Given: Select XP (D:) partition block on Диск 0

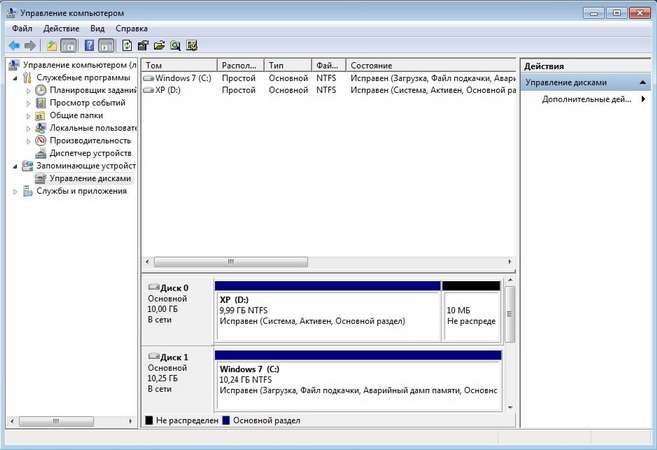Looking at the screenshot, I should pos(328,311).
